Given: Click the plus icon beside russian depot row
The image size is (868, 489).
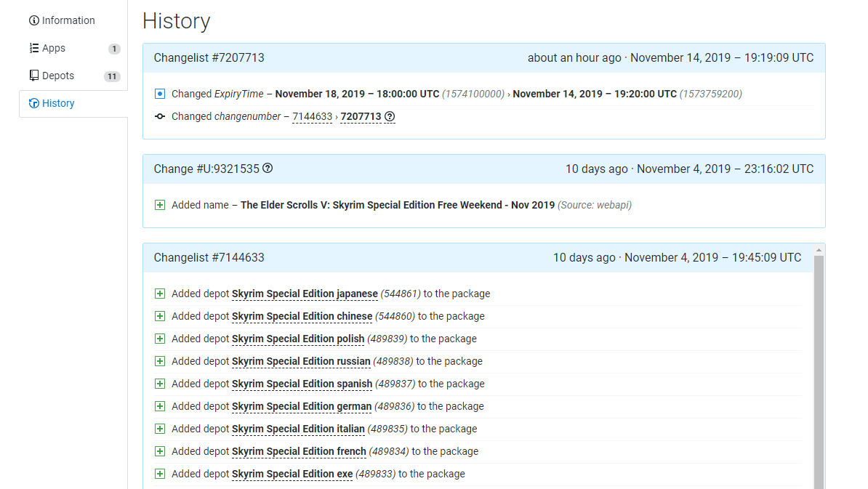Looking at the screenshot, I should 160,361.
